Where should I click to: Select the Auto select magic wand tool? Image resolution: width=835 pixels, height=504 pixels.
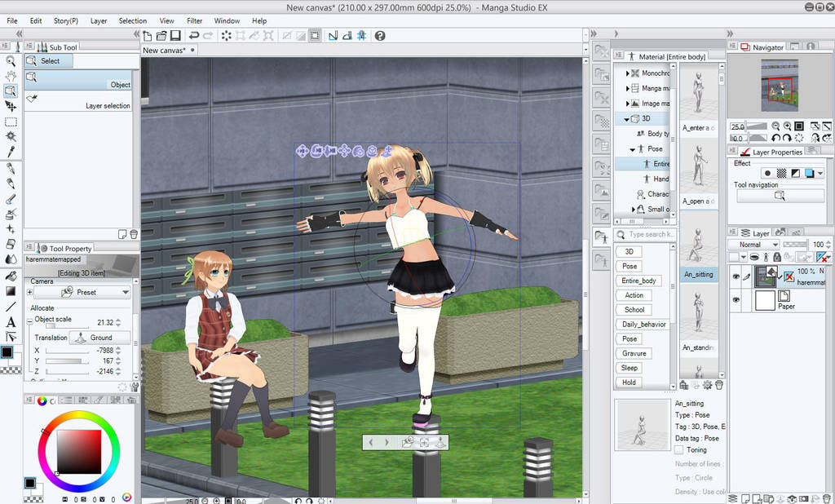point(10,137)
